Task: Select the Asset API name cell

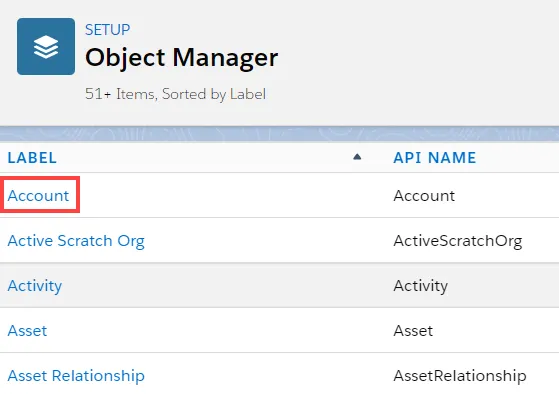Action: [x=413, y=331]
